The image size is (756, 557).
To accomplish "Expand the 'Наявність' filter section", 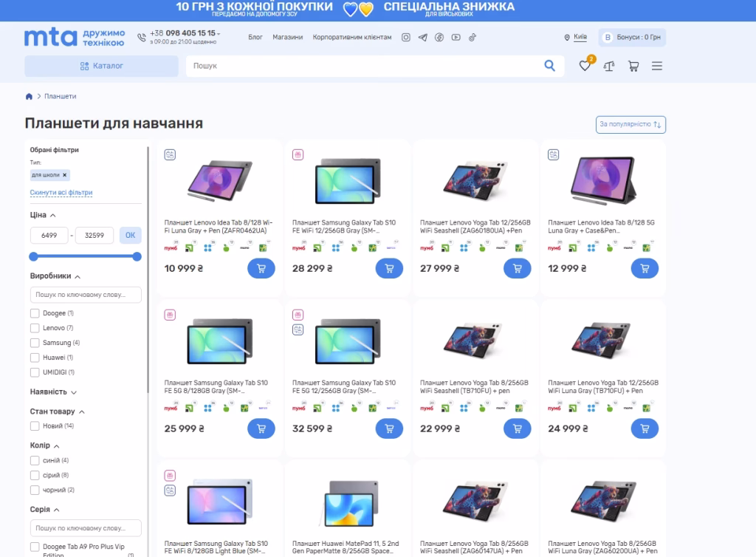I will (53, 392).
